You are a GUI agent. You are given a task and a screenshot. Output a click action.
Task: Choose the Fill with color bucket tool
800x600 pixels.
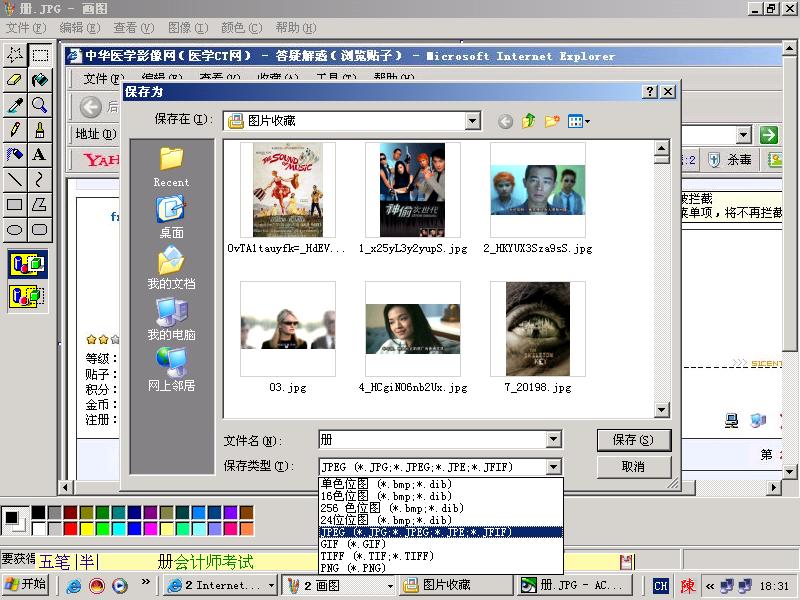pos(40,80)
